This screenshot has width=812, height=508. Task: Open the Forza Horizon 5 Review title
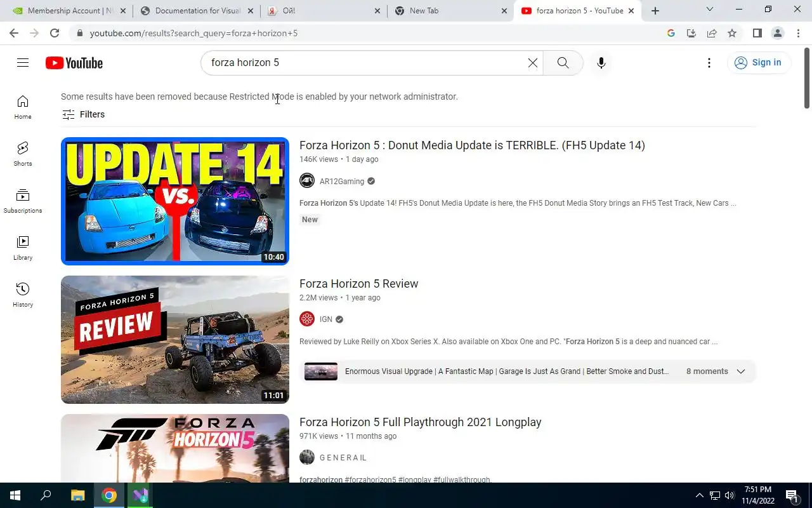[358, 284]
